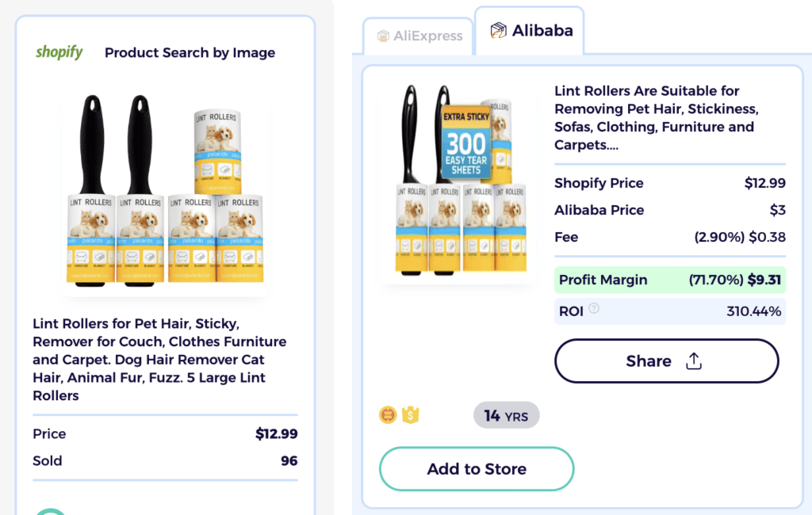Viewport: 812px width, 515px height.
Task: Click the upload arrow inside the Share button
Action: coord(694,360)
